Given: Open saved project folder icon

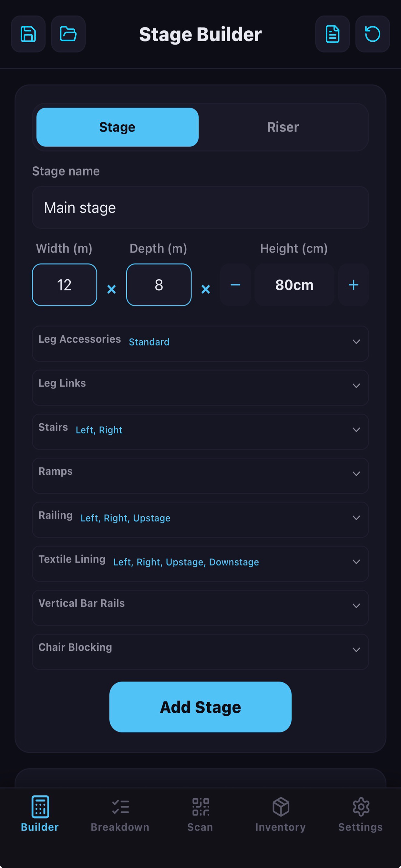Looking at the screenshot, I should click(x=68, y=34).
